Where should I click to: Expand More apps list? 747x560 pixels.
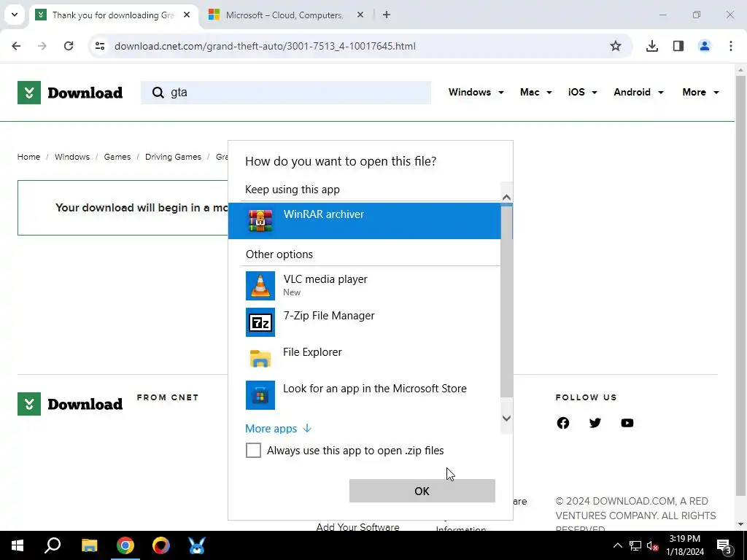coord(278,429)
